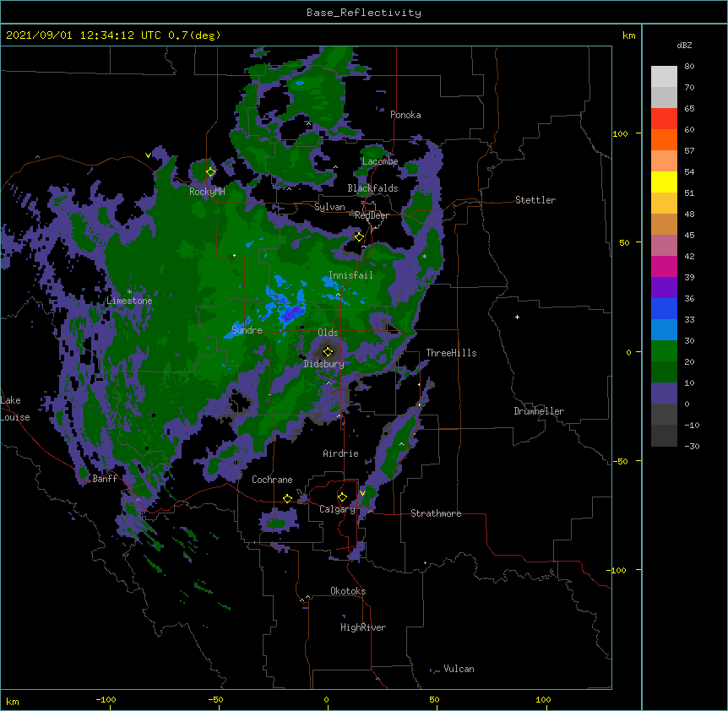Screen dimensions: 728x711
Task: Click the ThreeHills label
Action: click(451, 353)
